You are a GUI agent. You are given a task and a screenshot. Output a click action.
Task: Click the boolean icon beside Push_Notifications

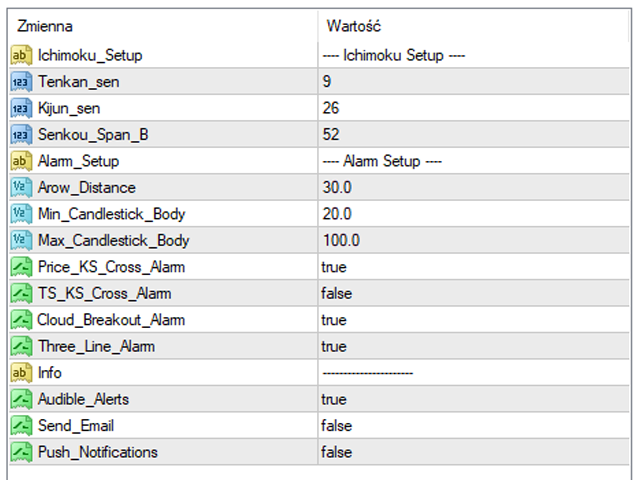21,452
